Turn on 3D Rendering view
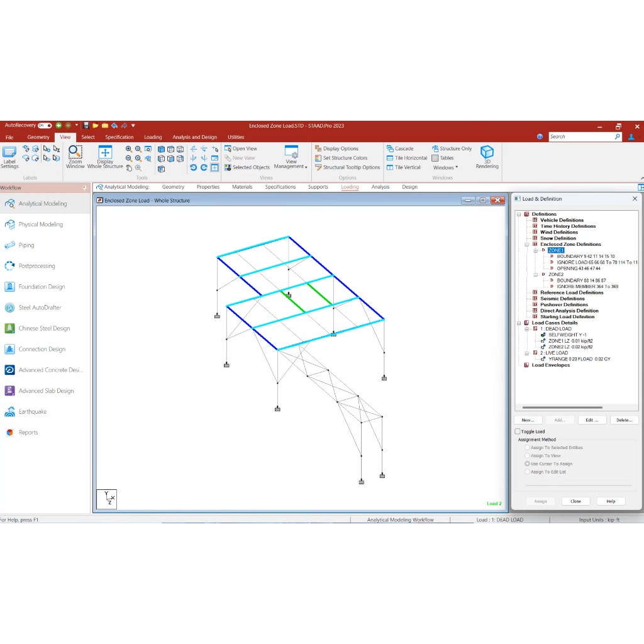Viewport: 644px width, 644px height. [x=487, y=157]
